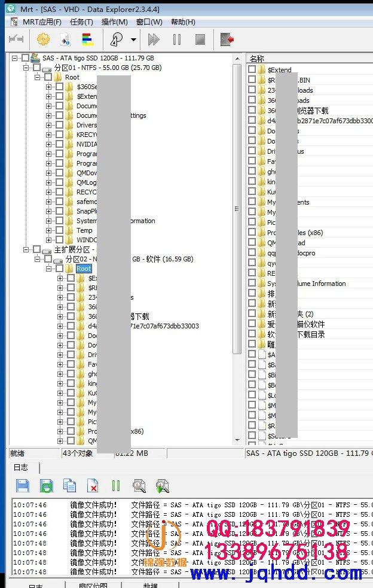Open the 任务(T) menu
Image resolution: width=373 pixels, height=588 pixels.
[x=81, y=22]
